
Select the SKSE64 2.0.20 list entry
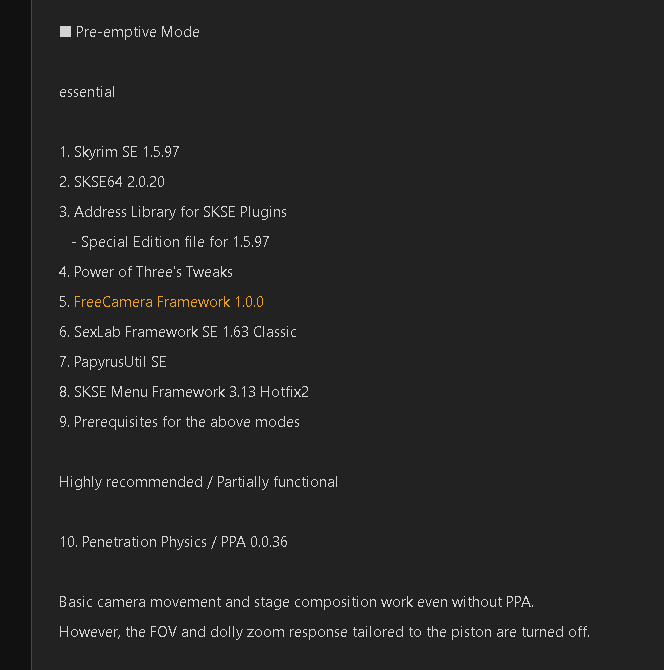(112, 182)
